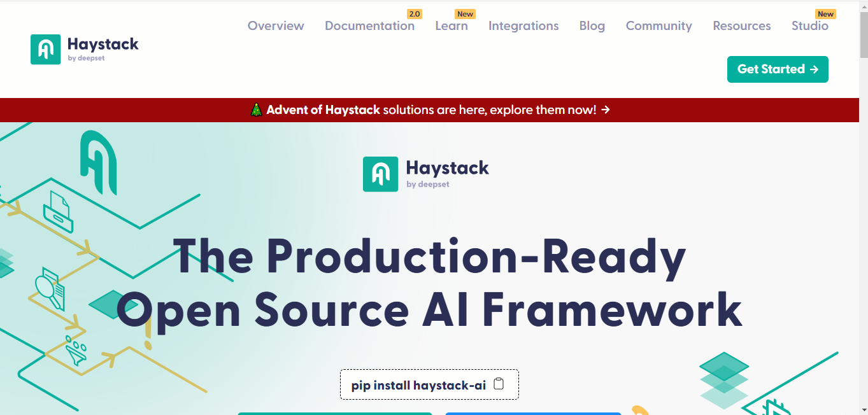Click the Get Started button
The width and height of the screenshot is (868, 415).
[778, 69]
